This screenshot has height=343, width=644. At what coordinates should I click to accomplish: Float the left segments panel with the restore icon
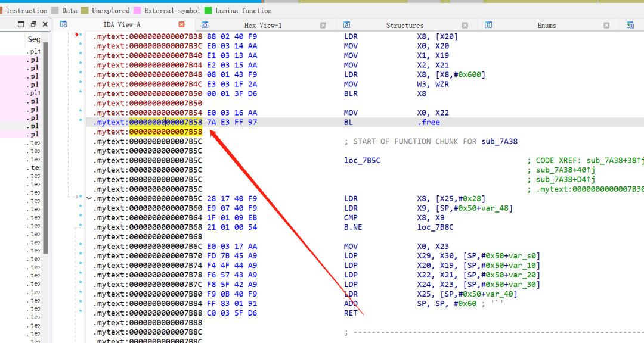coord(33,24)
